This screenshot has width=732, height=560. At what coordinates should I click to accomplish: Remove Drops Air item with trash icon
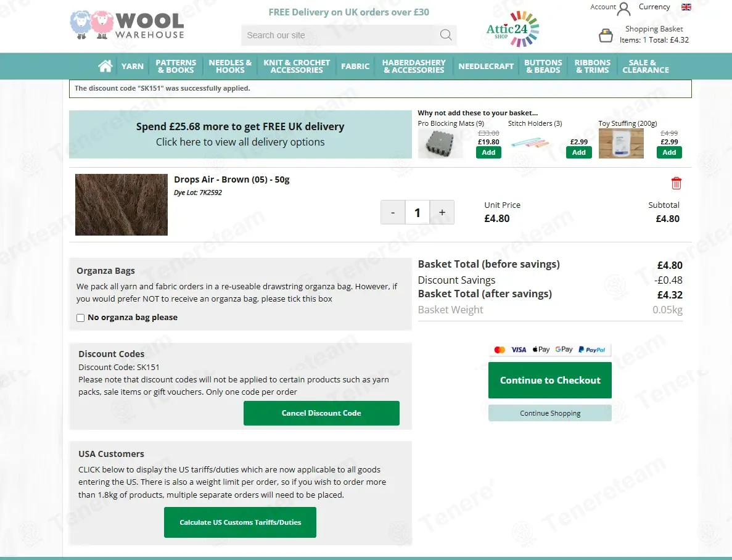676,183
